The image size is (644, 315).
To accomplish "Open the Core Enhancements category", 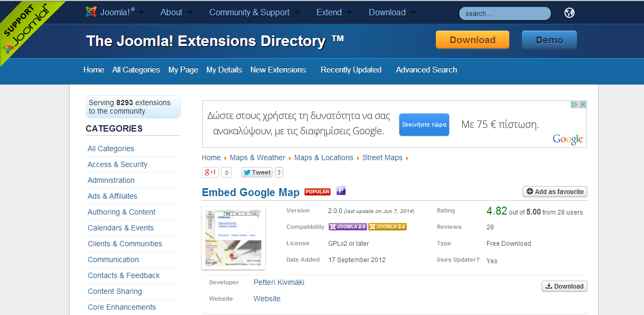I will coord(122,307).
